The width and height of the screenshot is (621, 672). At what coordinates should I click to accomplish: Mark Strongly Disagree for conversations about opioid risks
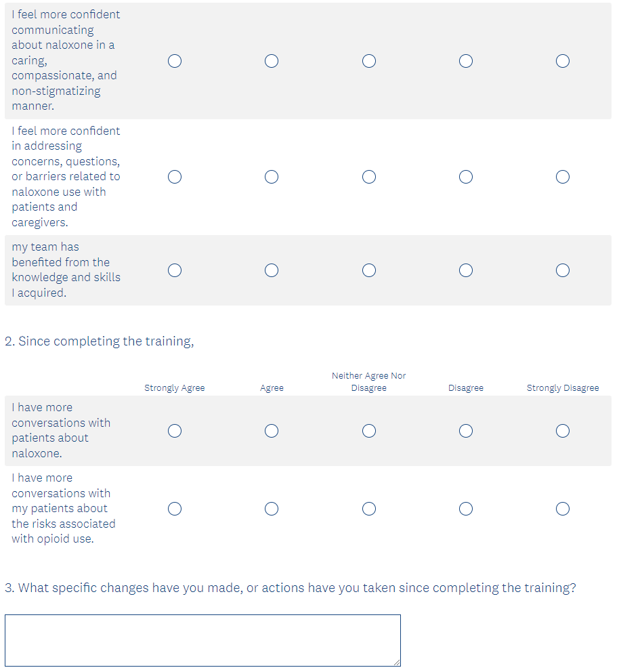point(563,508)
